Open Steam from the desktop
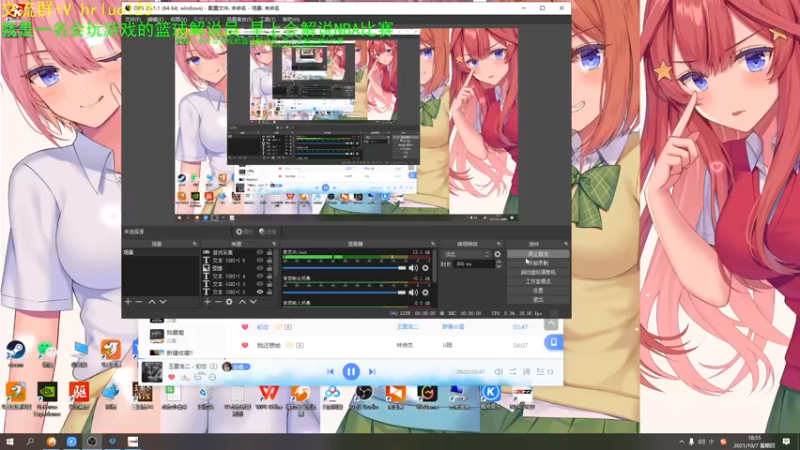800x450 pixels. tap(16, 354)
